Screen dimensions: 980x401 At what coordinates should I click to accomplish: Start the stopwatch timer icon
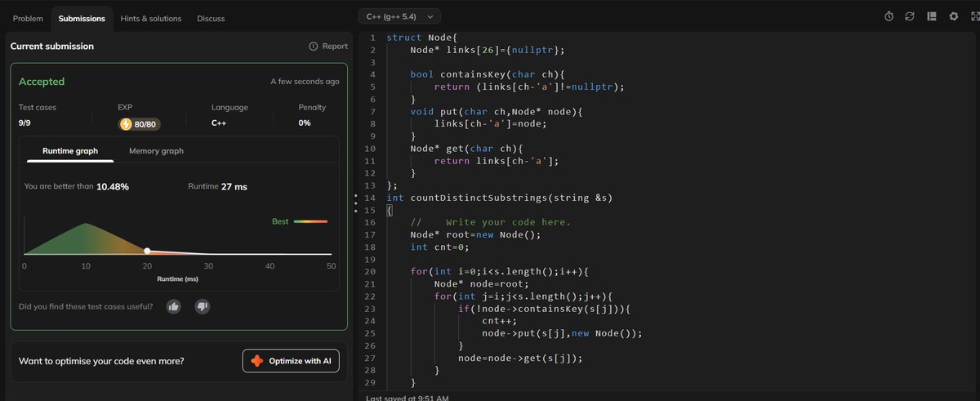889,16
